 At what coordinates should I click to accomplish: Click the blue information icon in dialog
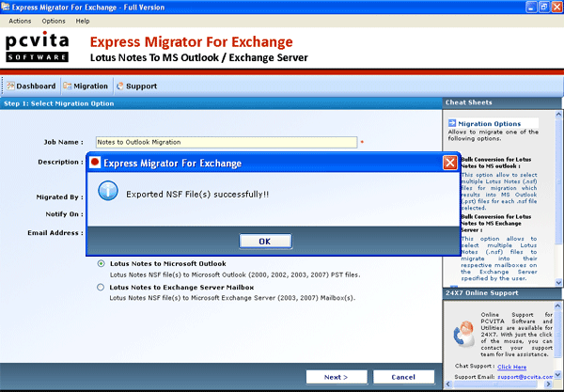tap(109, 194)
